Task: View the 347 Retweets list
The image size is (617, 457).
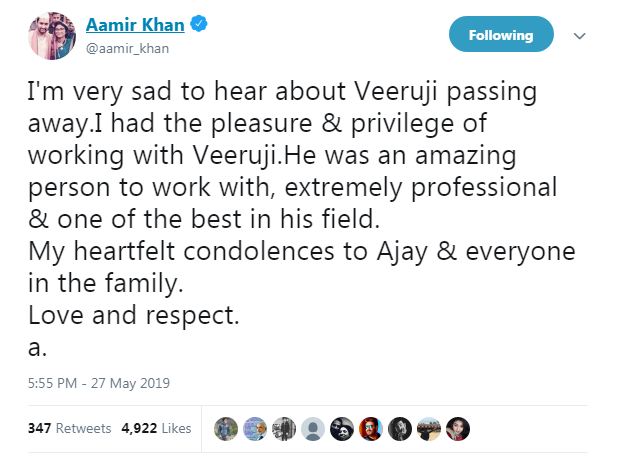Action: click(69, 428)
